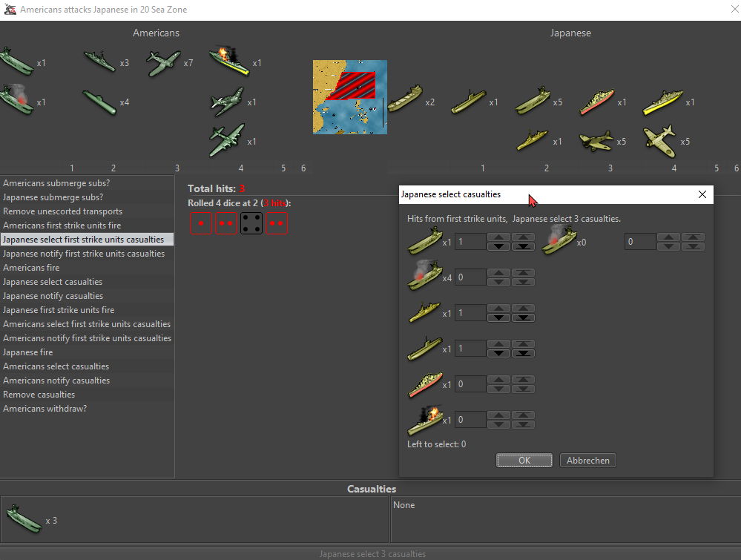This screenshot has height=560, width=741.
Task: Increase red-hulled cruiser casualties by one
Action: pyautogui.click(x=500, y=379)
